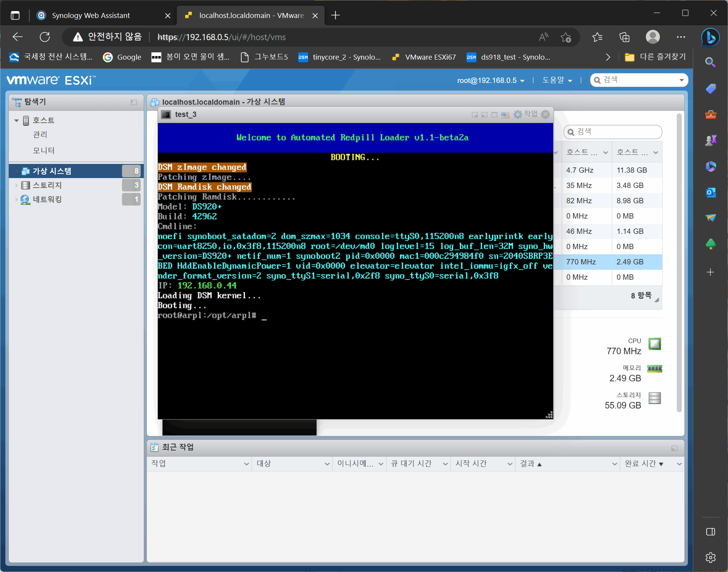Open the 호스트 memory column header dropdown
The height and width of the screenshot is (572, 728).
656,152
